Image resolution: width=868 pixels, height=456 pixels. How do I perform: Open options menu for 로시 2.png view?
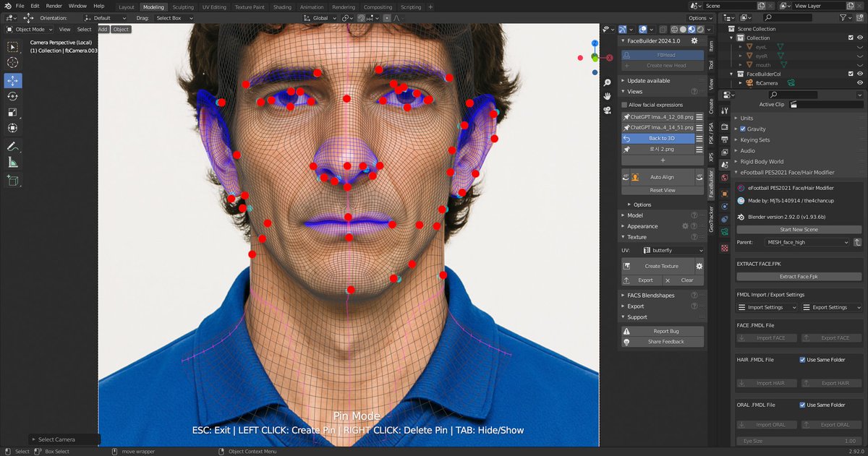699,149
